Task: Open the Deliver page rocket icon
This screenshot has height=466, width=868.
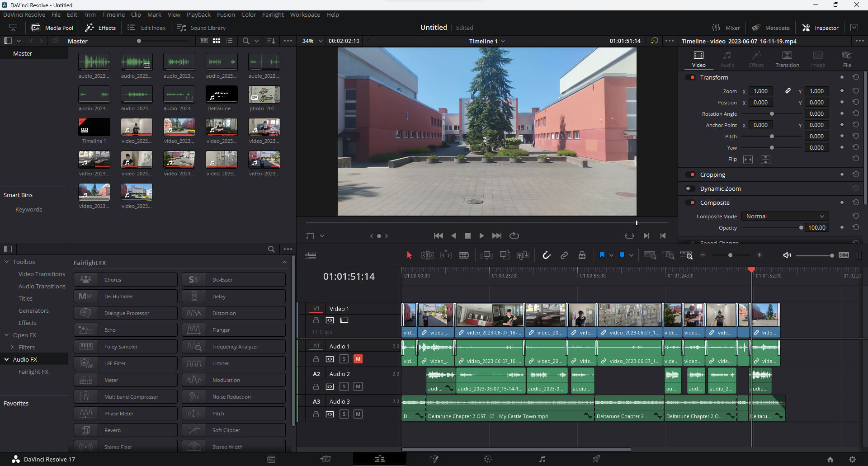Action: 596,459
